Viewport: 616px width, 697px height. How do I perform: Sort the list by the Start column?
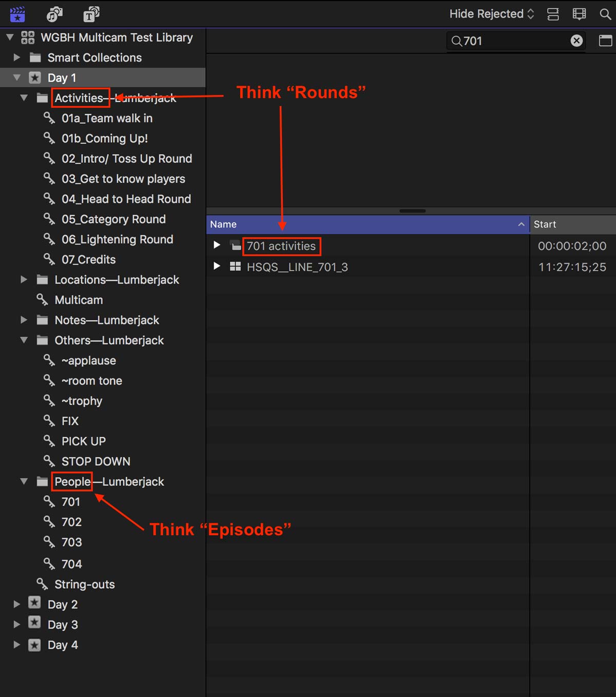(x=573, y=224)
